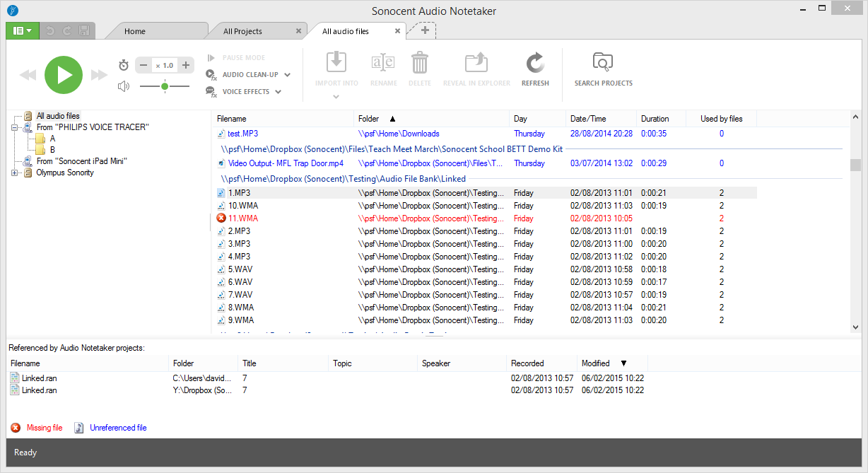Switch to the All Projects tab
Image resolution: width=868 pixels, height=473 pixels.
pyautogui.click(x=242, y=31)
